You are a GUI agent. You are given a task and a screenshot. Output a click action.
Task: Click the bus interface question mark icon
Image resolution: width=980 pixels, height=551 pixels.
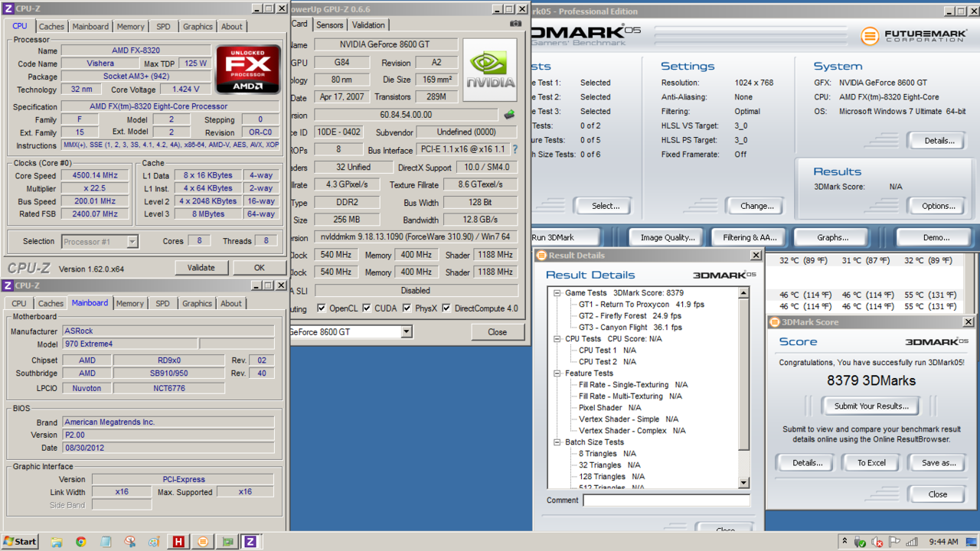[x=514, y=150]
